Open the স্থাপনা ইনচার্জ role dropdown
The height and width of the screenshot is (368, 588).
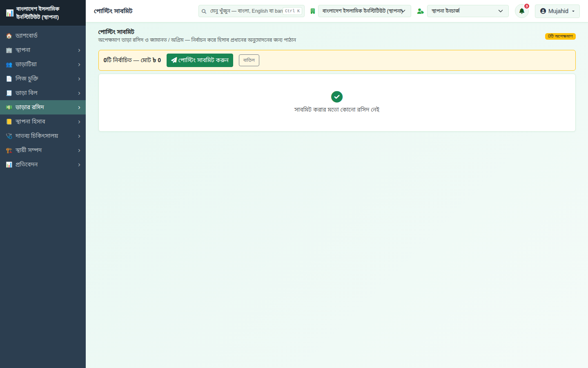pyautogui.click(x=468, y=11)
